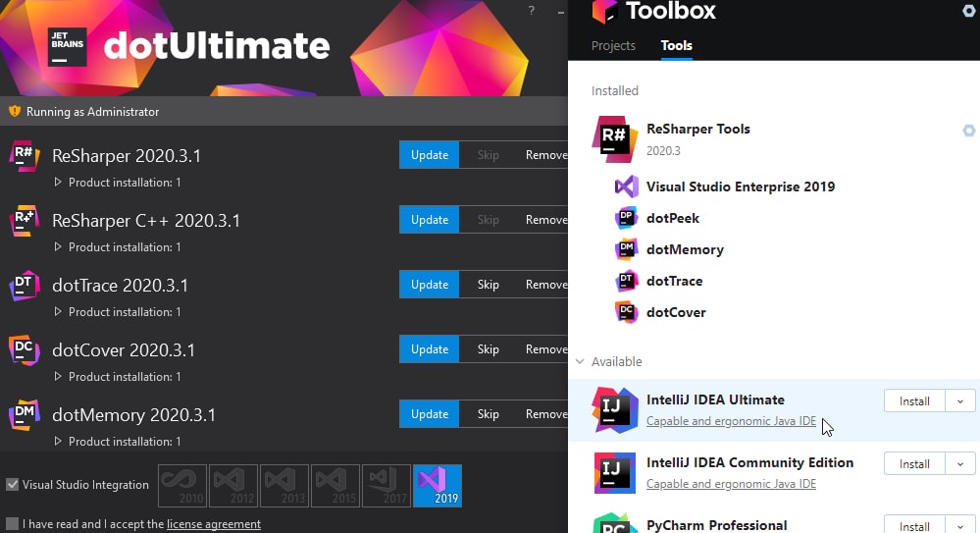980x533 pixels.
Task: Click PyCharm Professional icon
Action: [614, 523]
